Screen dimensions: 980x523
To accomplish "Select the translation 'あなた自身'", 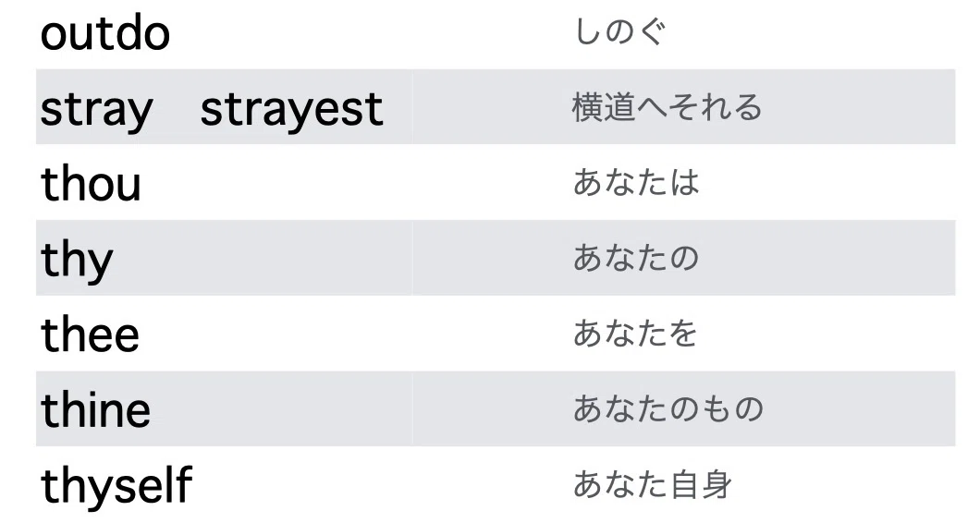I will [652, 484].
